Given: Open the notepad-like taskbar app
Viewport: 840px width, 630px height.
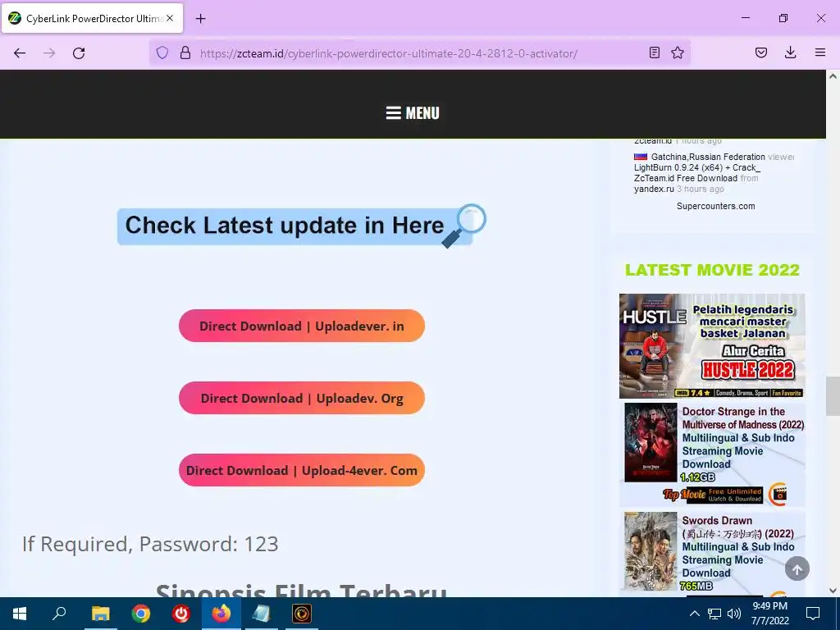Looking at the screenshot, I should click(262, 614).
